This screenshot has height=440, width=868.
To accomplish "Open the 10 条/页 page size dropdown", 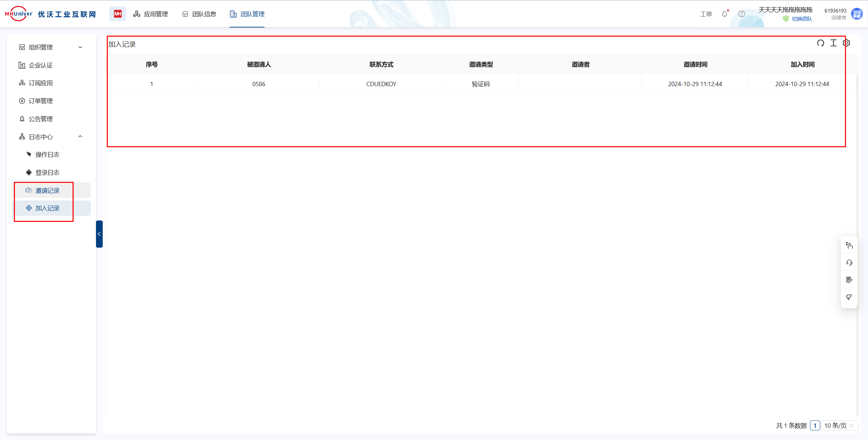I will point(840,425).
